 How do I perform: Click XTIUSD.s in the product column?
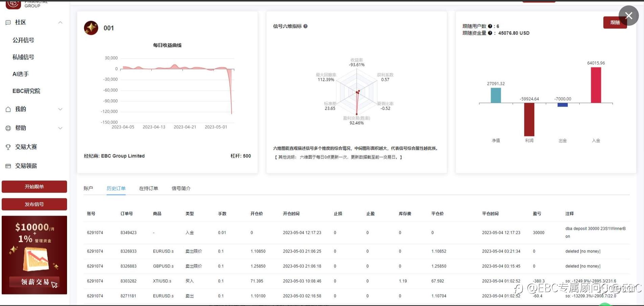162,281
